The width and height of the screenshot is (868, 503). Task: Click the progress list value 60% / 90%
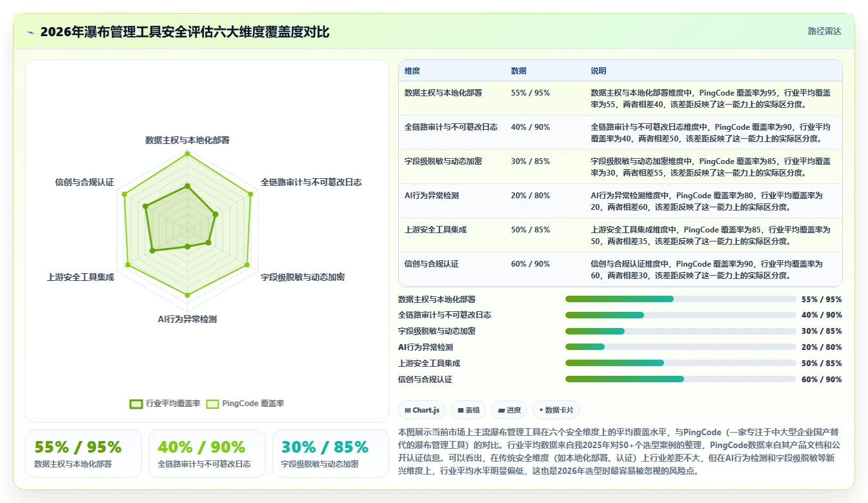click(x=822, y=380)
